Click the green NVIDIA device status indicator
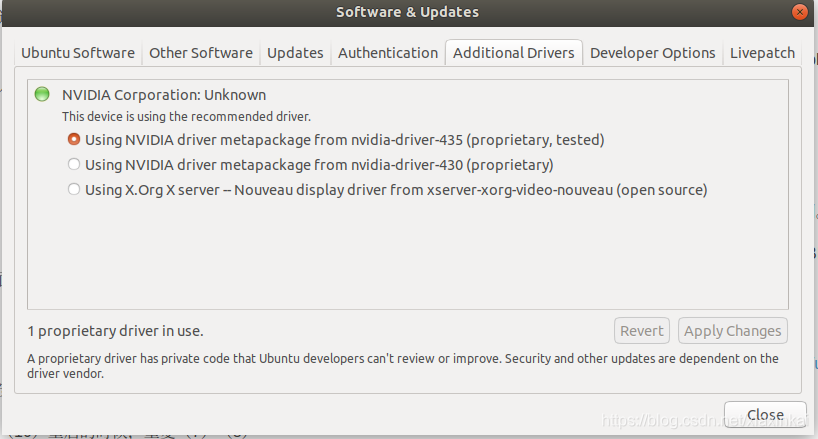The height and width of the screenshot is (439, 818). [x=42, y=94]
